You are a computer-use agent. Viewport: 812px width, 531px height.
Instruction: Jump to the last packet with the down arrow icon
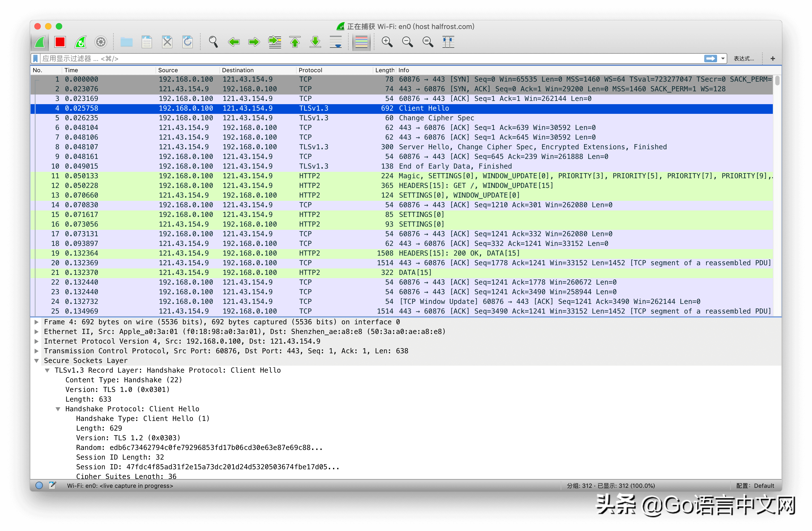tap(315, 42)
